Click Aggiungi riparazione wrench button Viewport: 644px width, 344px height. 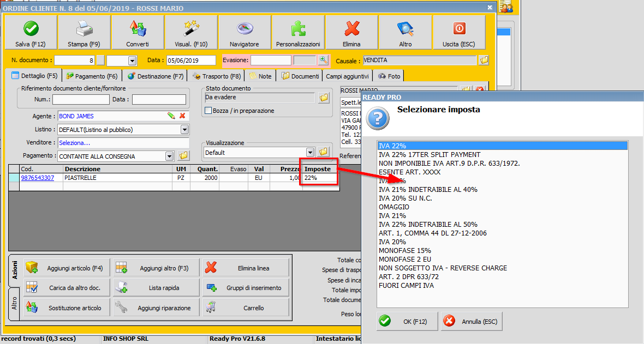pyautogui.click(x=156, y=307)
